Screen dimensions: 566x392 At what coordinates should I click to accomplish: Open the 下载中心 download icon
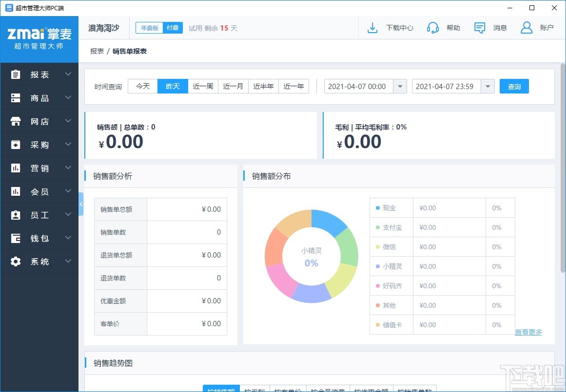(372, 27)
